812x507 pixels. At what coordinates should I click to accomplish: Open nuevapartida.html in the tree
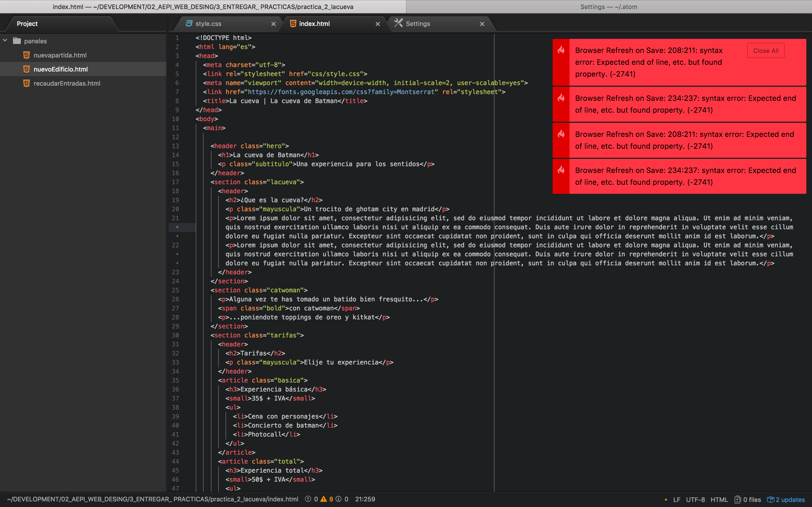coord(60,55)
